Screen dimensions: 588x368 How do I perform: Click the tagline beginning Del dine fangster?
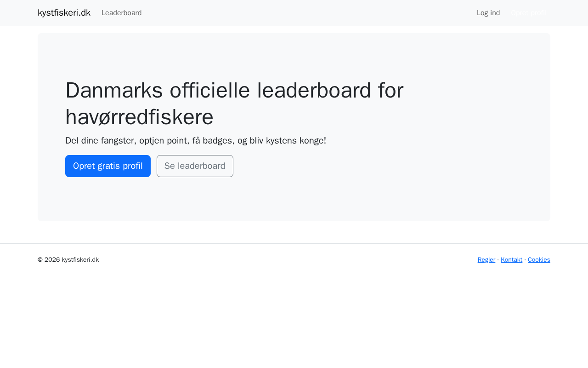coord(196,141)
